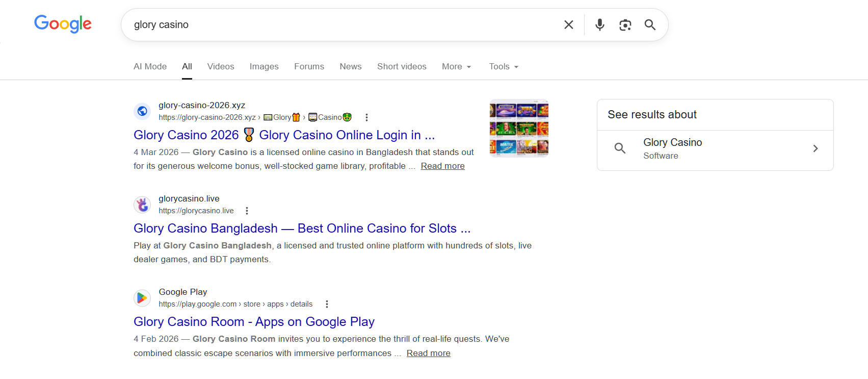The width and height of the screenshot is (868, 379).
Task: Click the See results about heading
Action: tap(652, 115)
